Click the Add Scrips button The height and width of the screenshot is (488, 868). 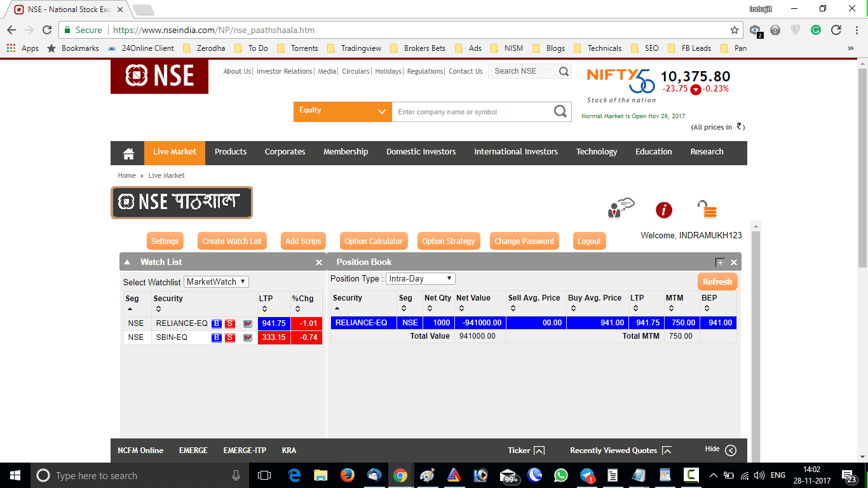click(303, 241)
